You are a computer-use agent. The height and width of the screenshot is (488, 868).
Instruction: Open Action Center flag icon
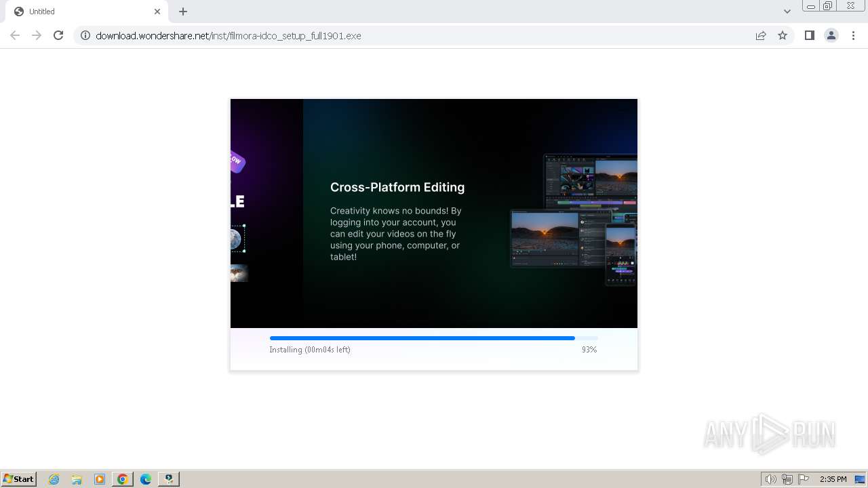coord(804,479)
